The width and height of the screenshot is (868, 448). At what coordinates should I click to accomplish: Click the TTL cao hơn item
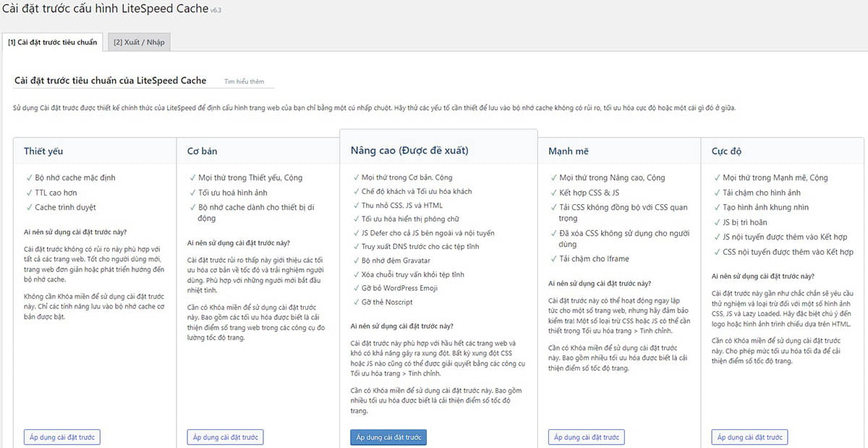click(56, 193)
